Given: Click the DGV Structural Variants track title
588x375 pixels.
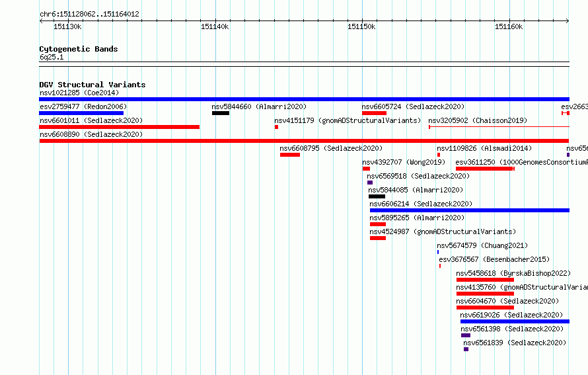Looking at the screenshot, I should click(92, 85).
